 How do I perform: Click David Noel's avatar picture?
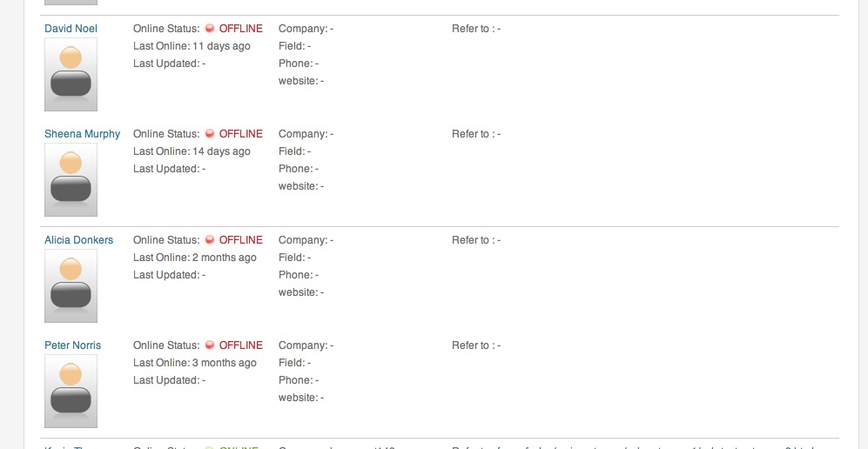point(71,74)
